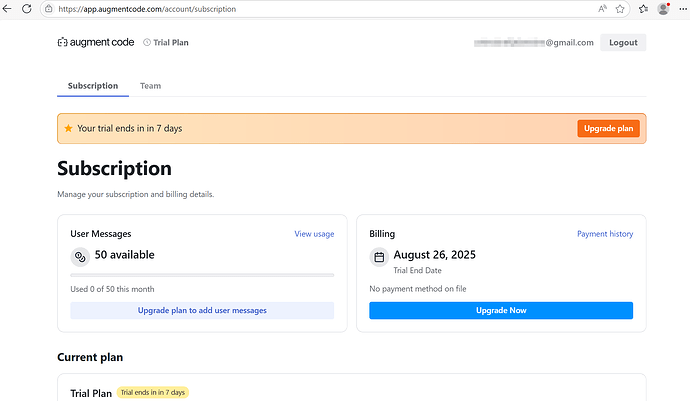690x401 pixels.
Task: Click the orange Upgrade plan button
Action: pos(608,128)
